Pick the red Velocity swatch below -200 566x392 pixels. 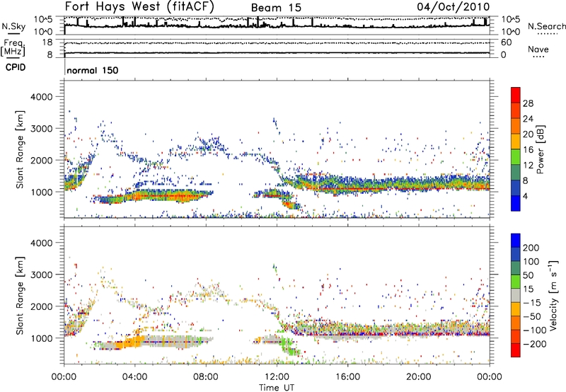coord(516,350)
